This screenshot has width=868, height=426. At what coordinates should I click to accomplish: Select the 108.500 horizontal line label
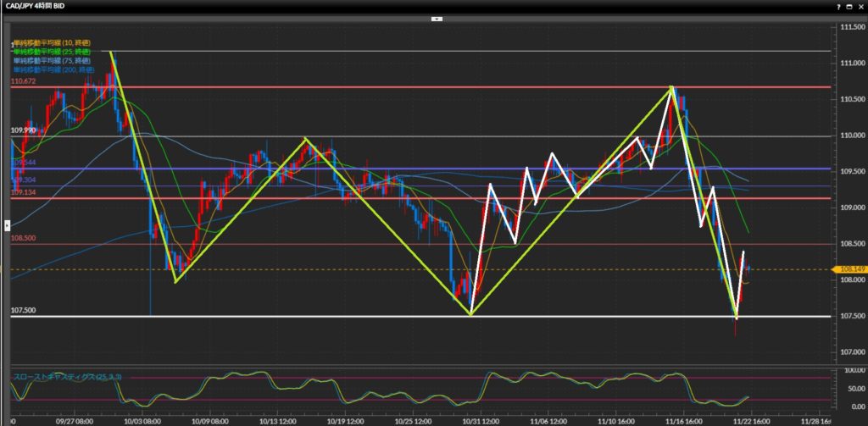tap(23, 239)
